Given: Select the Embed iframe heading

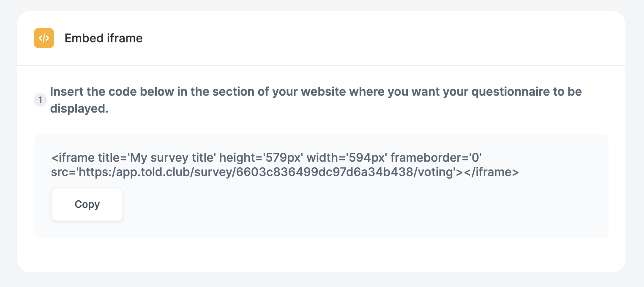Looking at the screenshot, I should pos(104,38).
